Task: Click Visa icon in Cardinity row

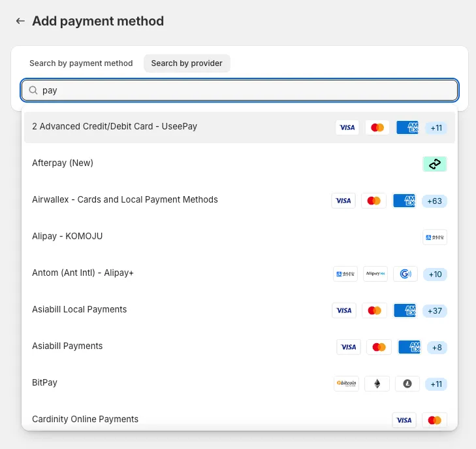Action: (x=404, y=420)
